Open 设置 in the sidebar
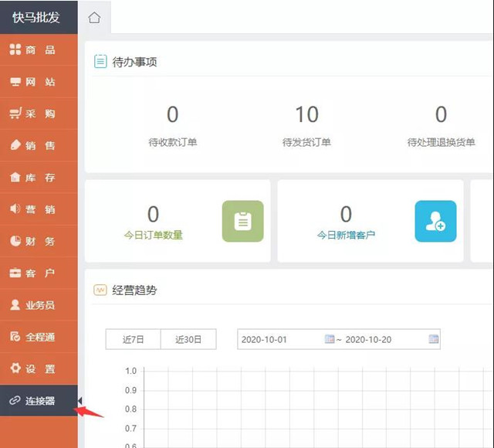This screenshot has width=494, height=448. [x=39, y=368]
